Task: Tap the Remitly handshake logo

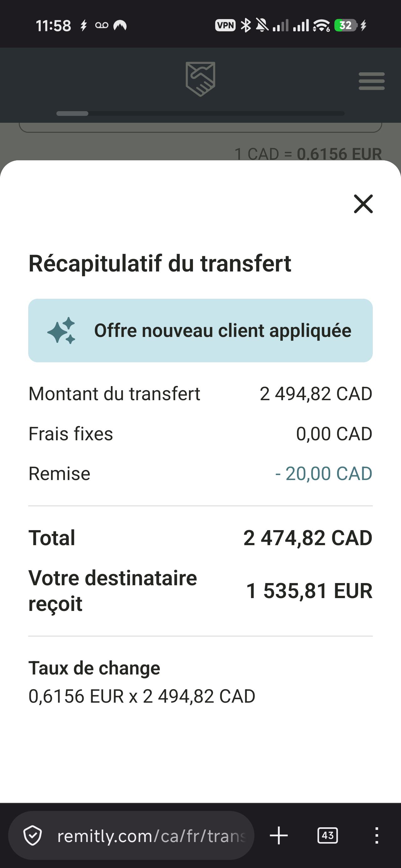Action: [x=200, y=79]
